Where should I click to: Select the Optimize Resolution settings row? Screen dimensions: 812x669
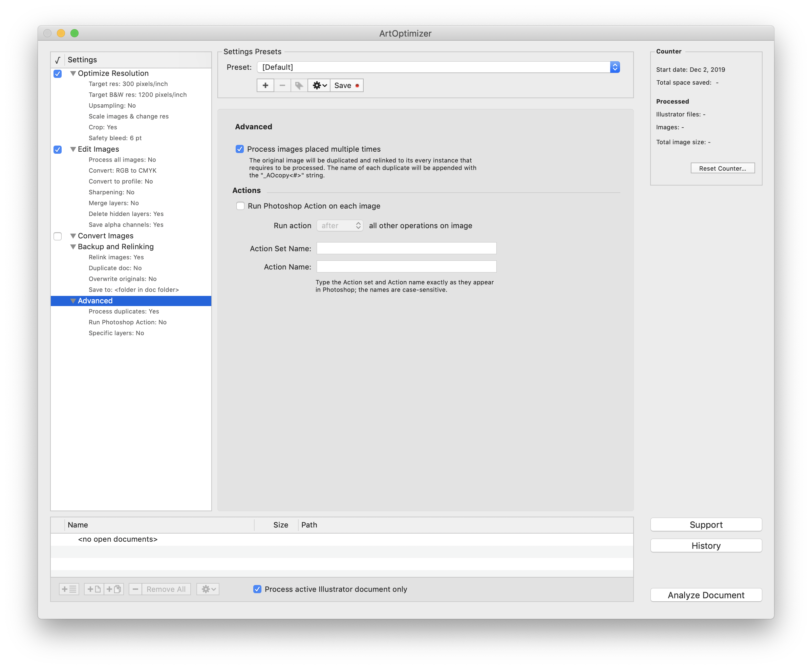pyautogui.click(x=131, y=73)
